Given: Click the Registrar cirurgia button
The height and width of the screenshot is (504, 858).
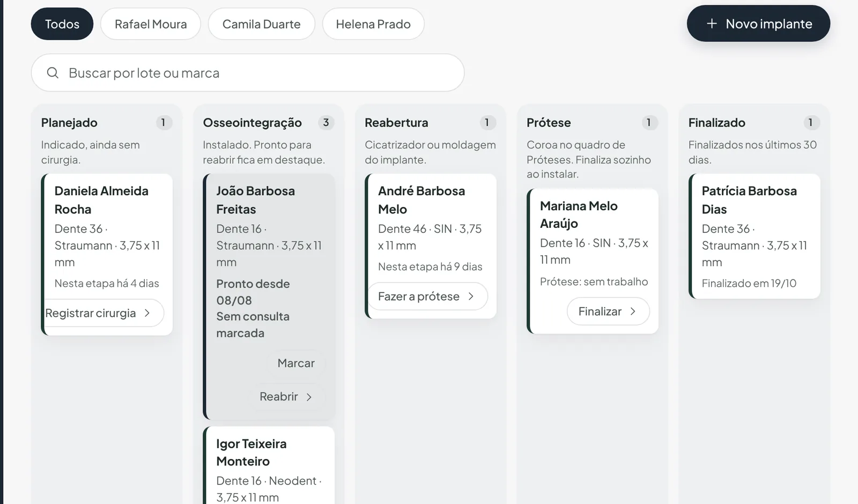Looking at the screenshot, I should point(104,313).
